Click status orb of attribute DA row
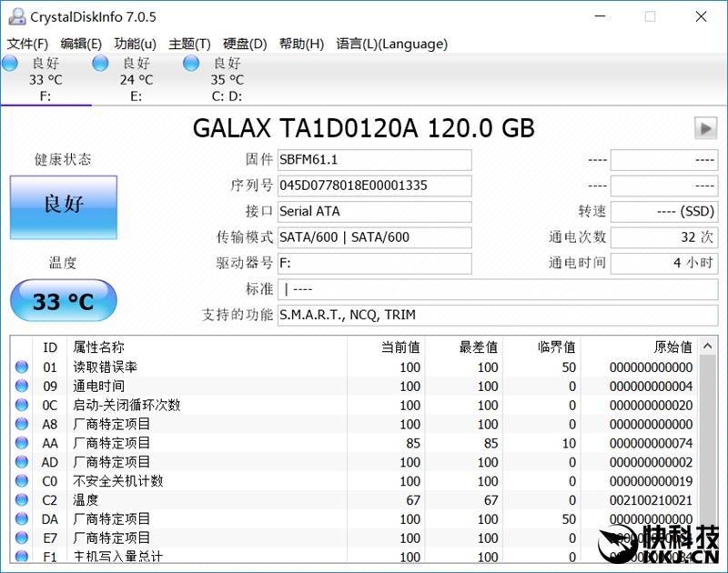 tap(22, 519)
